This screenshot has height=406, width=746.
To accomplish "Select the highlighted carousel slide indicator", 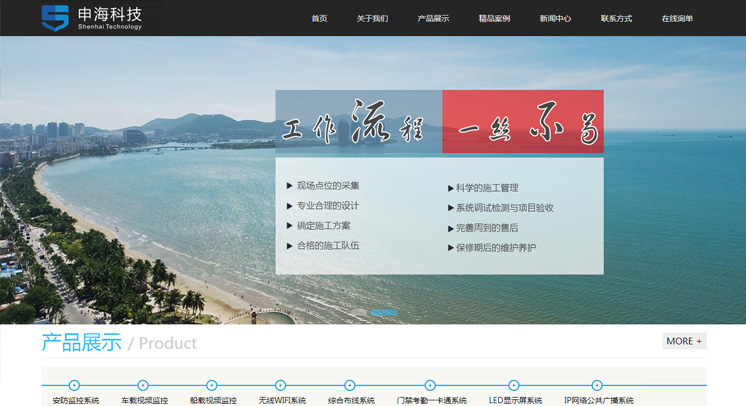I will 384,312.
